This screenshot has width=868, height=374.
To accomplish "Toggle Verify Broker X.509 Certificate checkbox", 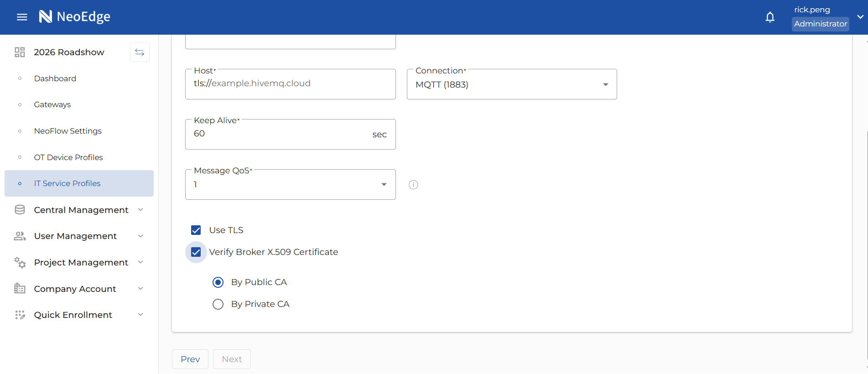I will [x=196, y=252].
